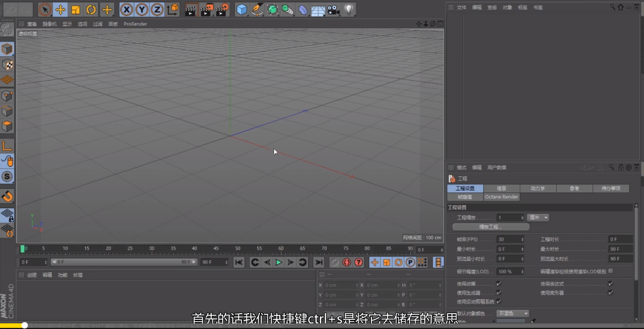Select the Live Selection arrow tool

(x=45, y=9)
